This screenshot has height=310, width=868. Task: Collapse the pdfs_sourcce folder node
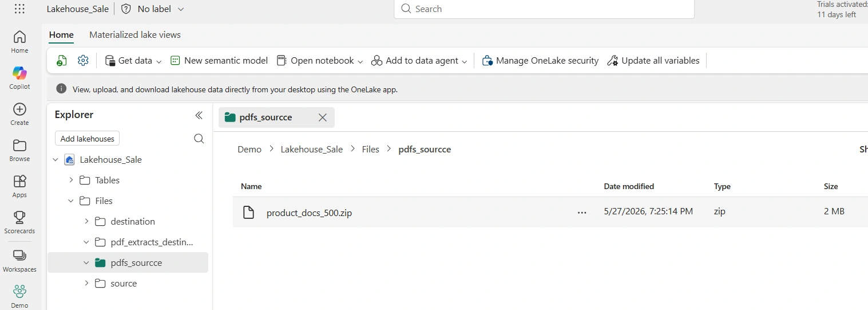(86, 263)
